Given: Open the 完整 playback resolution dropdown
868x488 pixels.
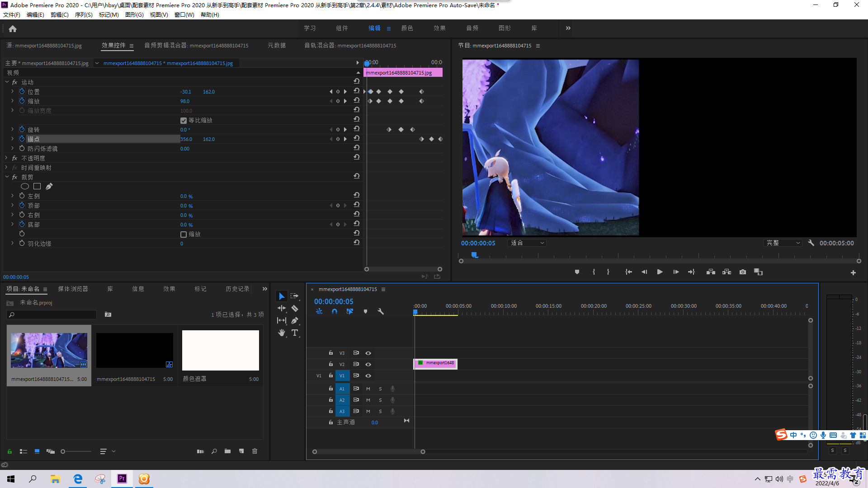Looking at the screenshot, I should (783, 243).
